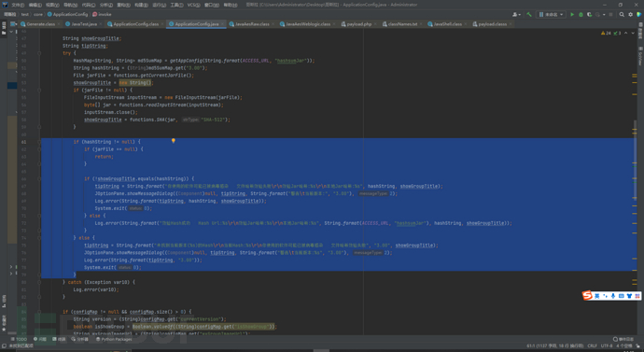This screenshot has width=644, height=352.
Task: Open the run configuration dropdown
Action: (551, 14)
